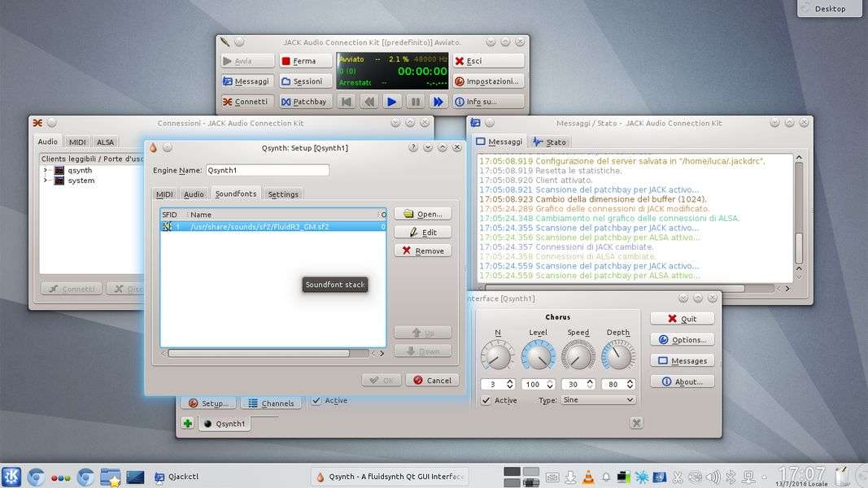
Task: Toggle the Active checkbox beside Channels
Action: point(315,401)
